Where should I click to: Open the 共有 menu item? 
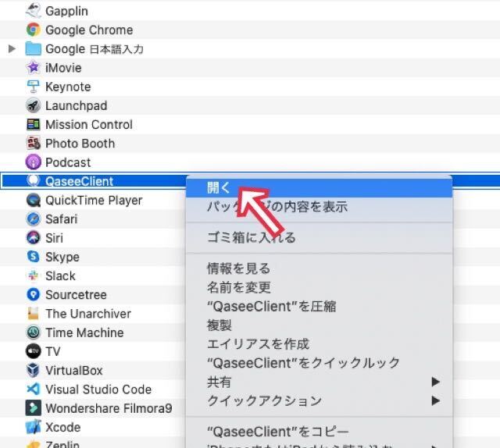320,382
